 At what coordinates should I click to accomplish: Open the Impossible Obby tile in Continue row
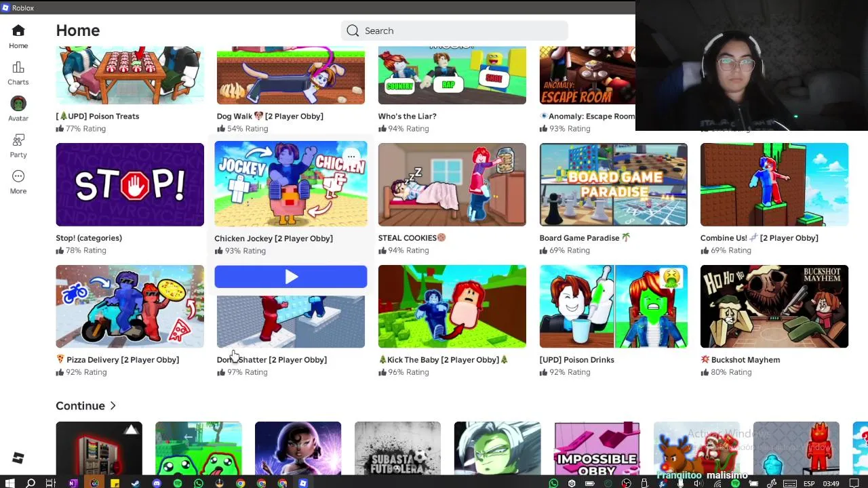point(597,448)
